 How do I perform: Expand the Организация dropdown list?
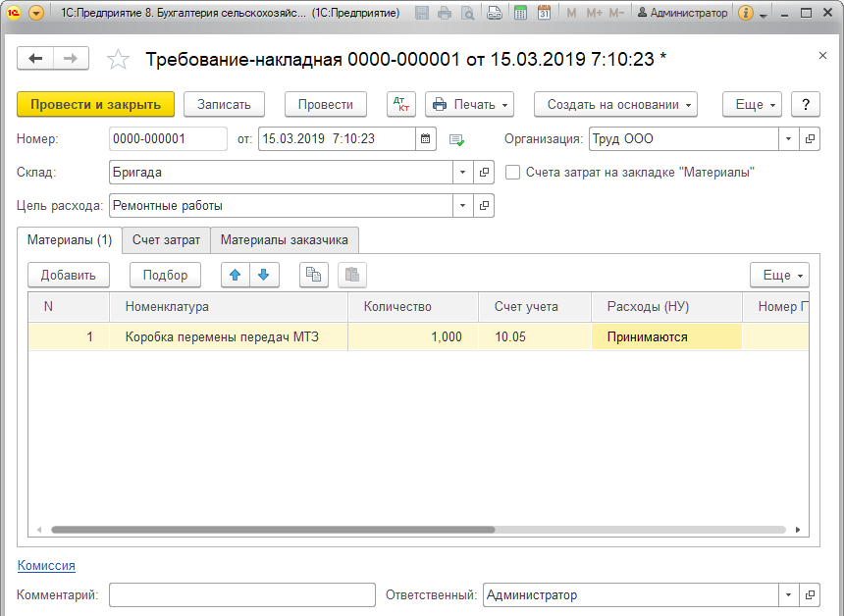789,139
